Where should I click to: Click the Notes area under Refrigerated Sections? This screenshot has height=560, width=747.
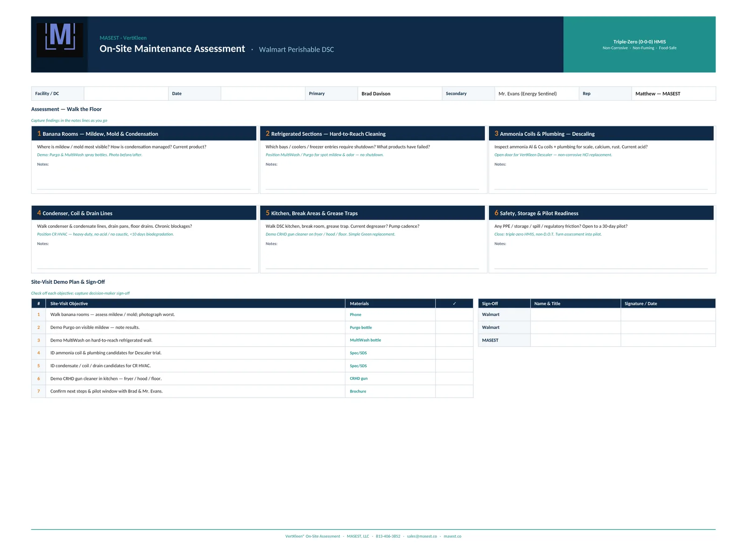pos(372,176)
